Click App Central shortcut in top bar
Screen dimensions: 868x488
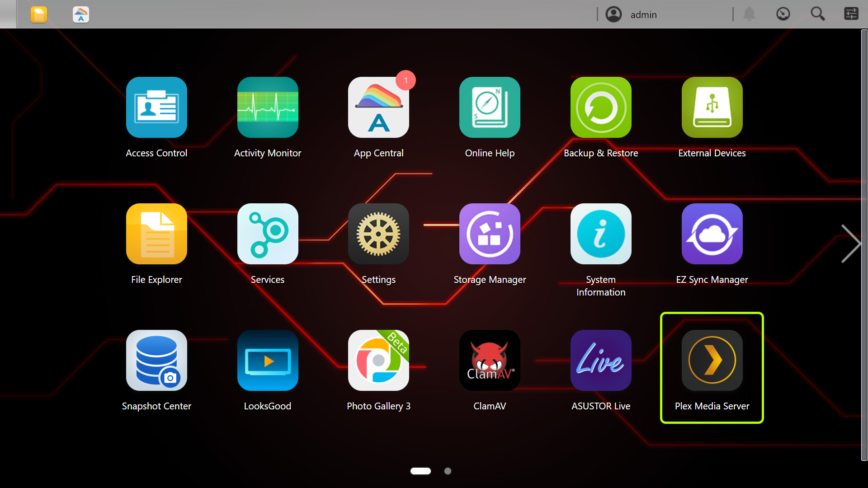click(81, 14)
